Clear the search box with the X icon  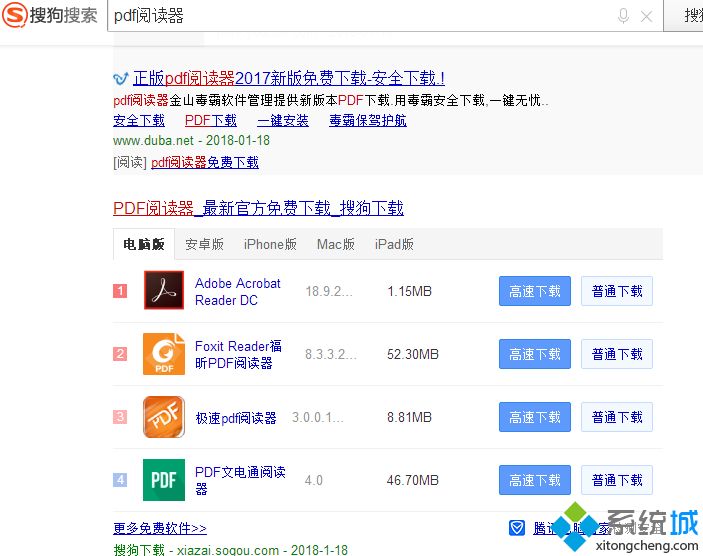[x=647, y=17]
